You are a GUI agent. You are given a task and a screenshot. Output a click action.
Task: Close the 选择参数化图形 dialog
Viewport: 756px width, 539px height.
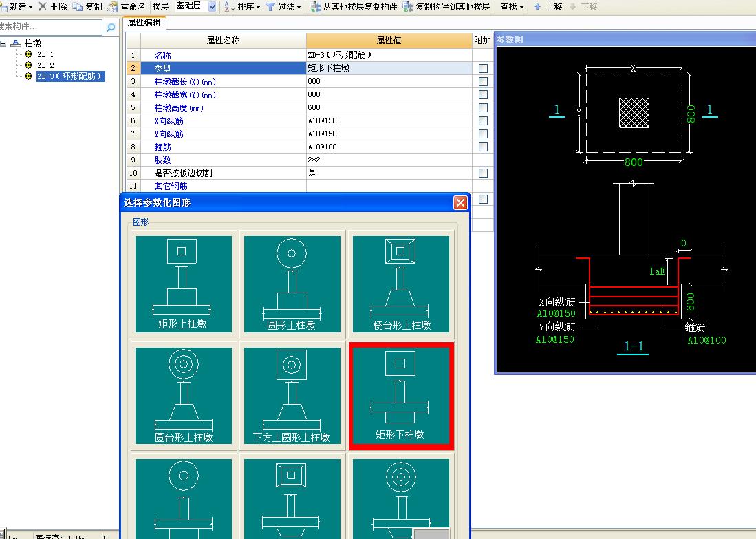460,202
